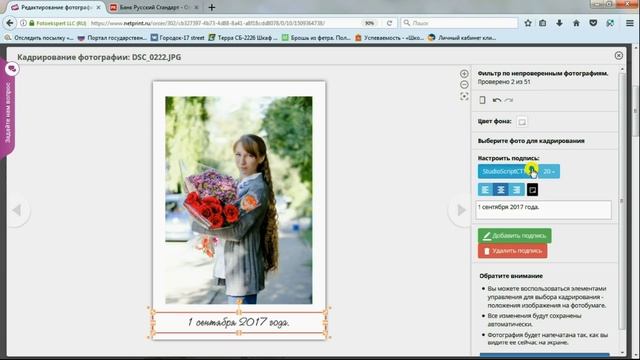The height and width of the screenshot is (360, 640).
Task: Open the Терра СБ-2226 Шкаф bookmark
Action: (243, 38)
